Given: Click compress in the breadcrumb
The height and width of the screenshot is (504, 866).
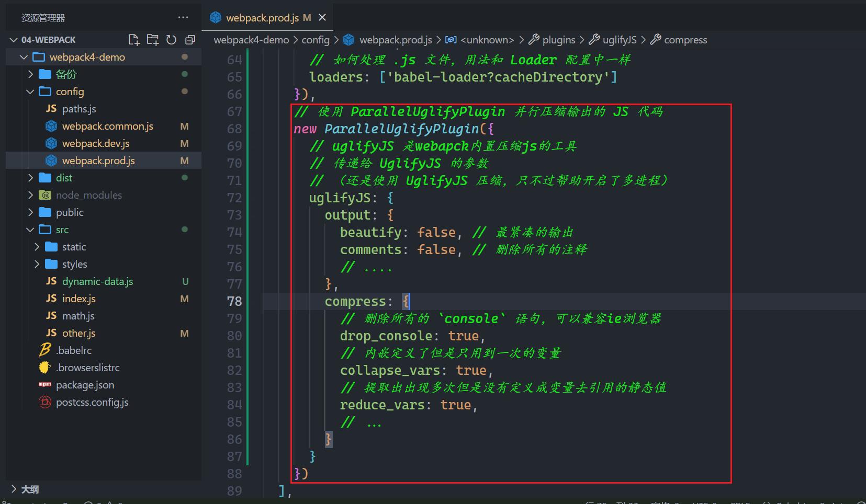Looking at the screenshot, I should click(x=685, y=40).
